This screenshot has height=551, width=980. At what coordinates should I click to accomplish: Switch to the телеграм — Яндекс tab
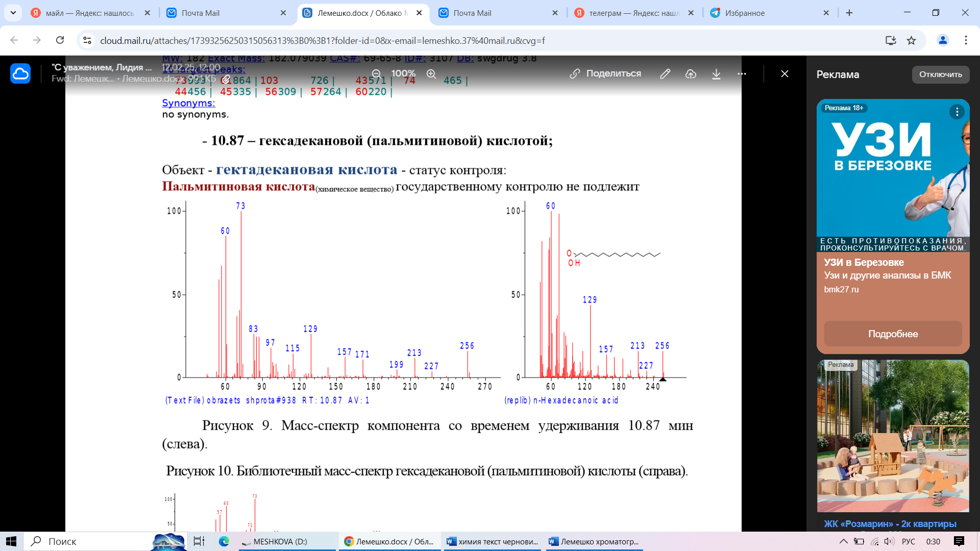633,13
